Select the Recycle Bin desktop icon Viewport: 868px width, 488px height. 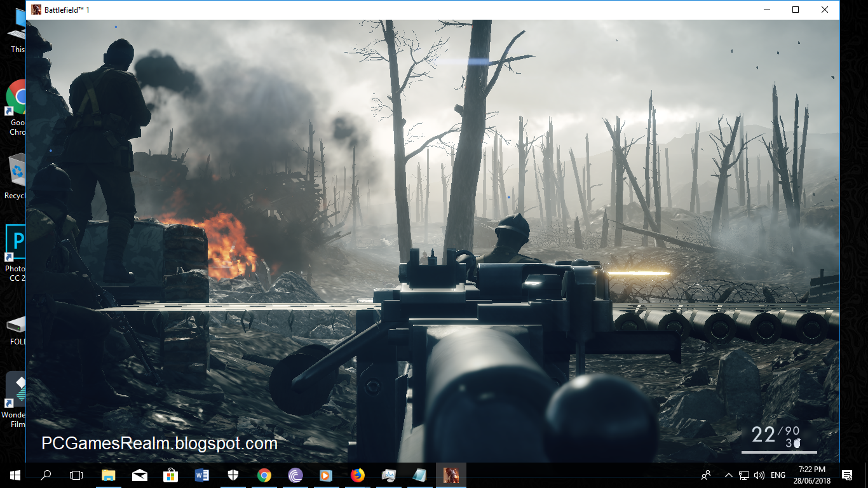(x=14, y=177)
